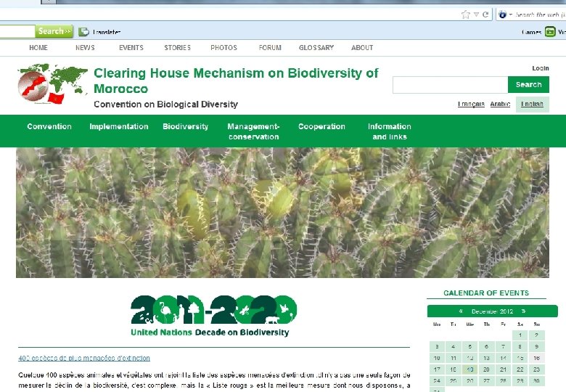
Task: Open the '400 espèces de plus menacées' article link
Action: [x=84, y=358]
